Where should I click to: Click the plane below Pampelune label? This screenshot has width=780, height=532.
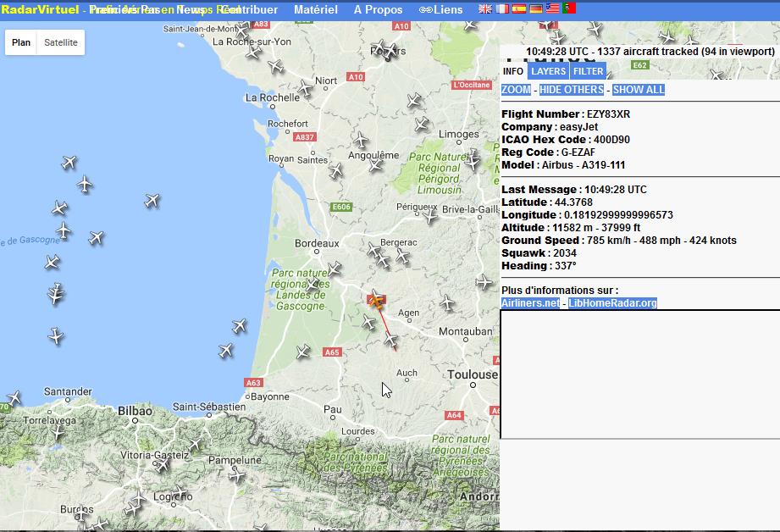[x=237, y=475]
